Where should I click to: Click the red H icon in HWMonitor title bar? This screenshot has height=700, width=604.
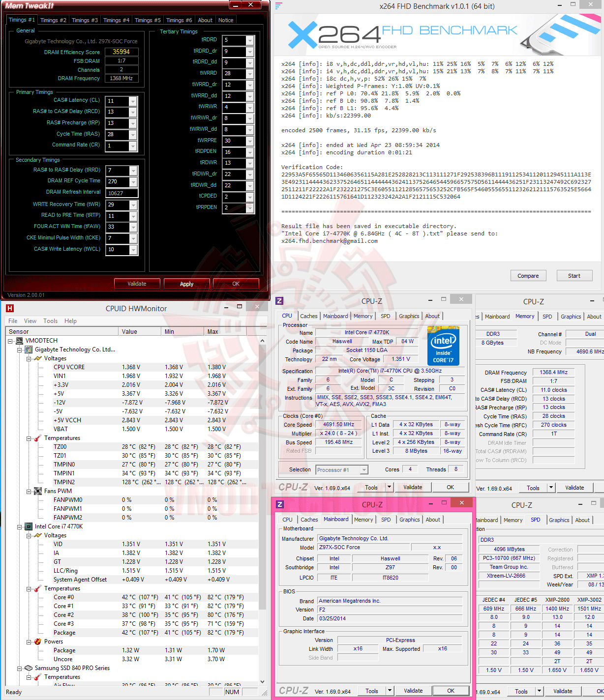9,308
